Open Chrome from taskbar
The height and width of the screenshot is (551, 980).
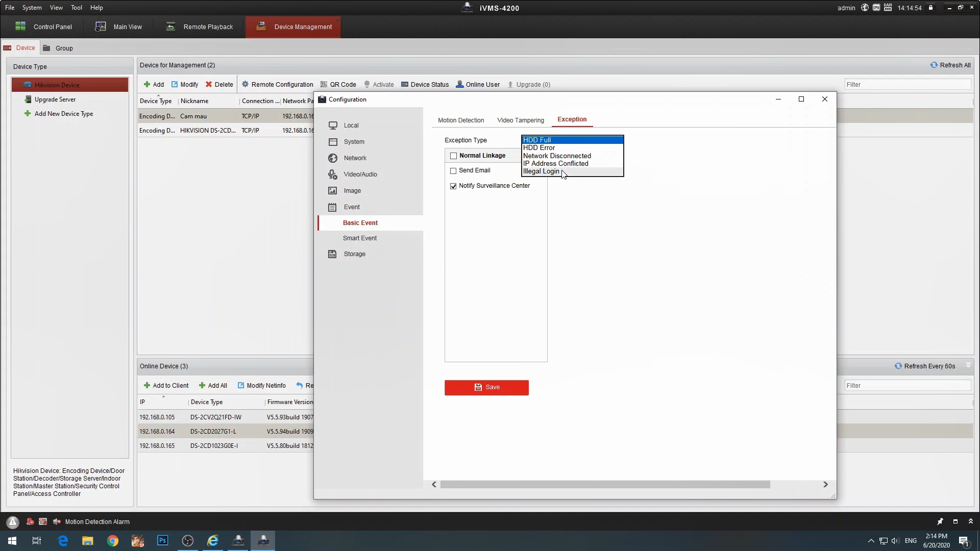tap(112, 541)
